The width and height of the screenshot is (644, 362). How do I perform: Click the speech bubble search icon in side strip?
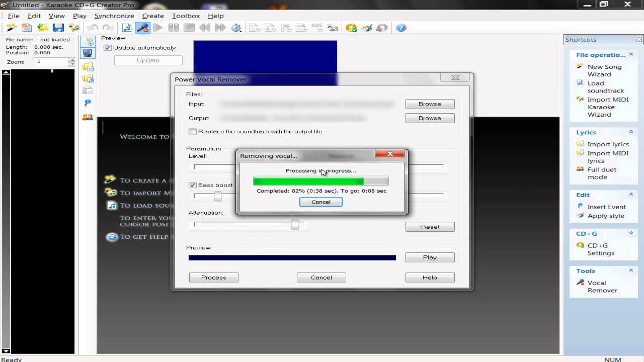[88, 103]
